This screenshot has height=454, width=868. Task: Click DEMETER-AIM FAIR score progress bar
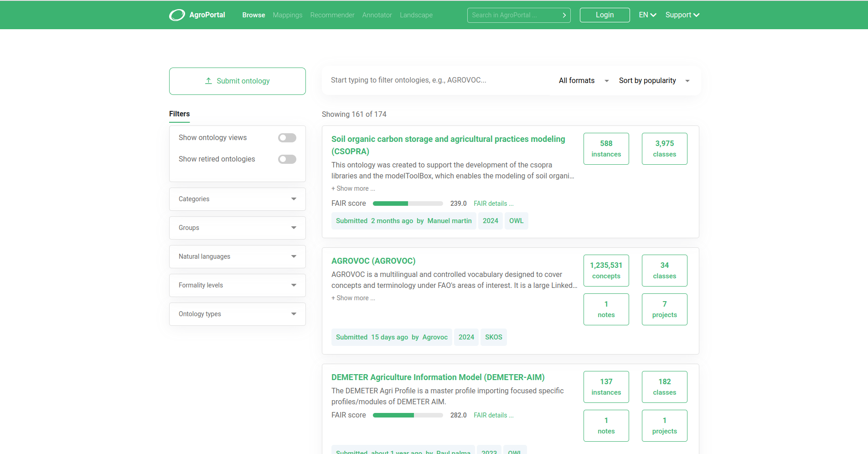coord(408,415)
